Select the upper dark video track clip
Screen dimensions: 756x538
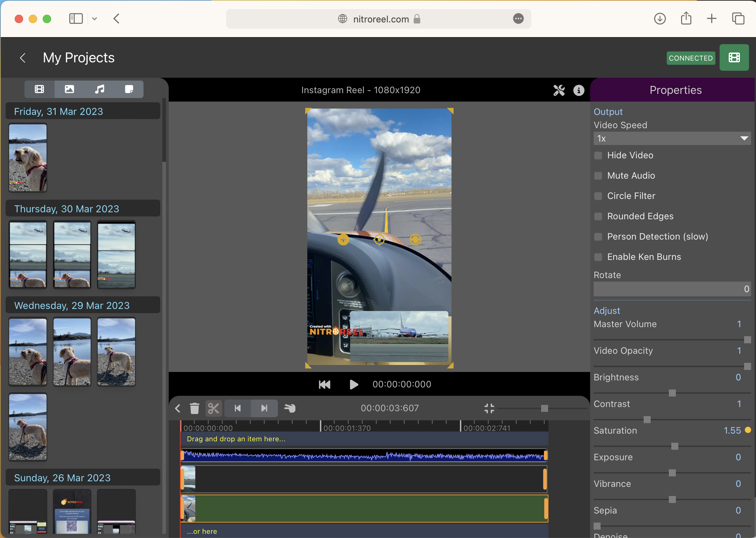click(364, 479)
